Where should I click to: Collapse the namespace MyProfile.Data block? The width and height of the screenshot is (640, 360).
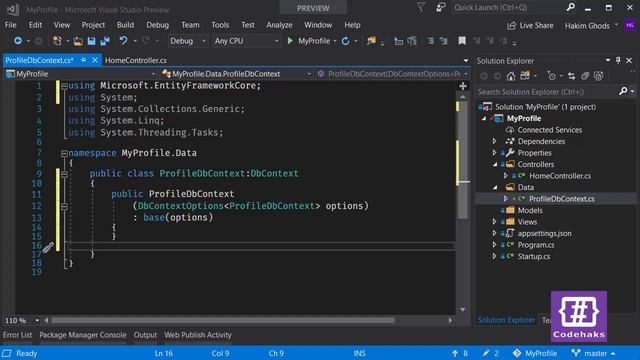pos(64,153)
